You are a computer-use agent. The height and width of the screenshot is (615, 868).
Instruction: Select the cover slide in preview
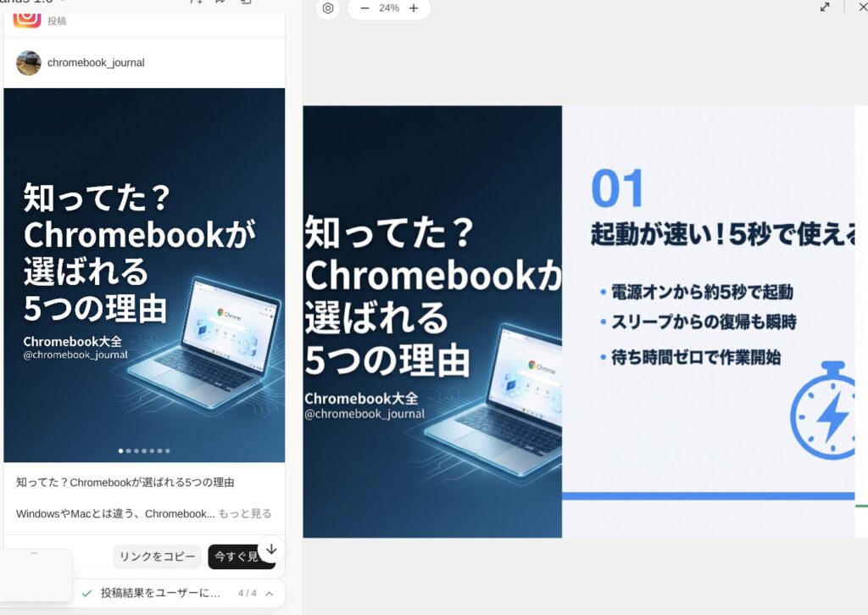tap(432, 321)
